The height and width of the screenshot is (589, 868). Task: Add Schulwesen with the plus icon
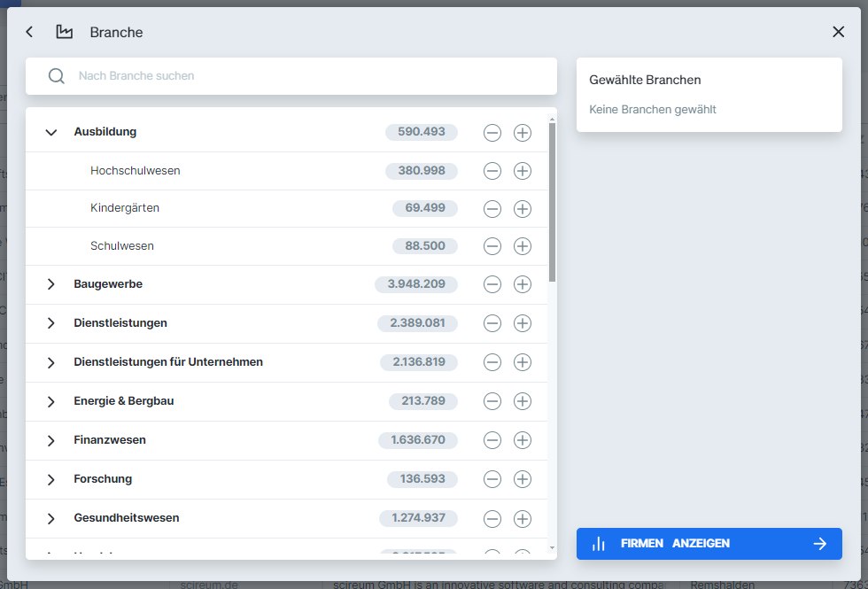click(x=523, y=246)
